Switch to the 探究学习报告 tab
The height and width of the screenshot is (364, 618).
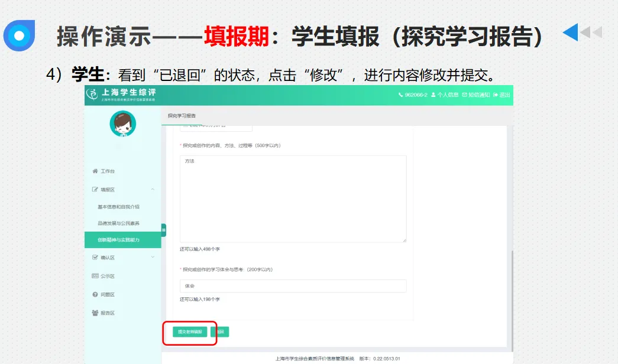(x=182, y=115)
